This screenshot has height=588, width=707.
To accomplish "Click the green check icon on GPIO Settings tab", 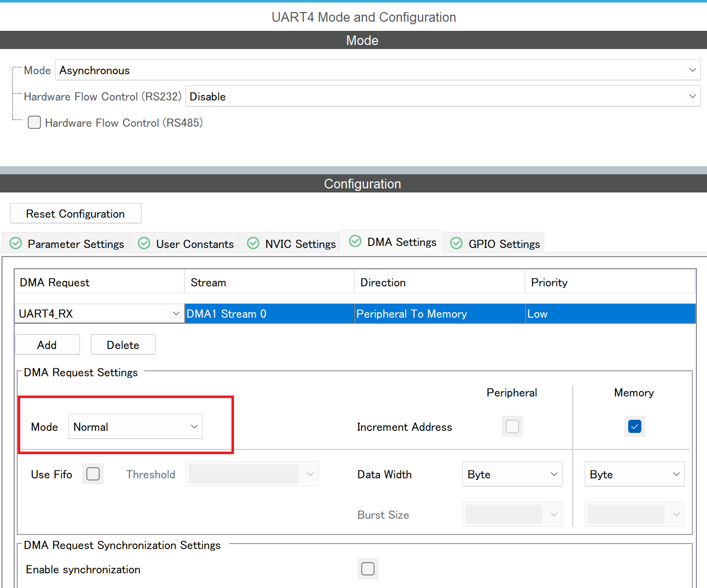I will pyautogui.click(x=456, y=243).
